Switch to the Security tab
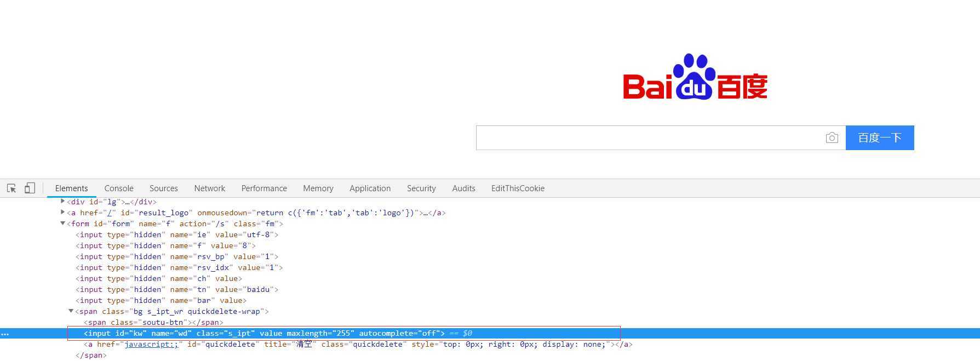 point(421,188)
